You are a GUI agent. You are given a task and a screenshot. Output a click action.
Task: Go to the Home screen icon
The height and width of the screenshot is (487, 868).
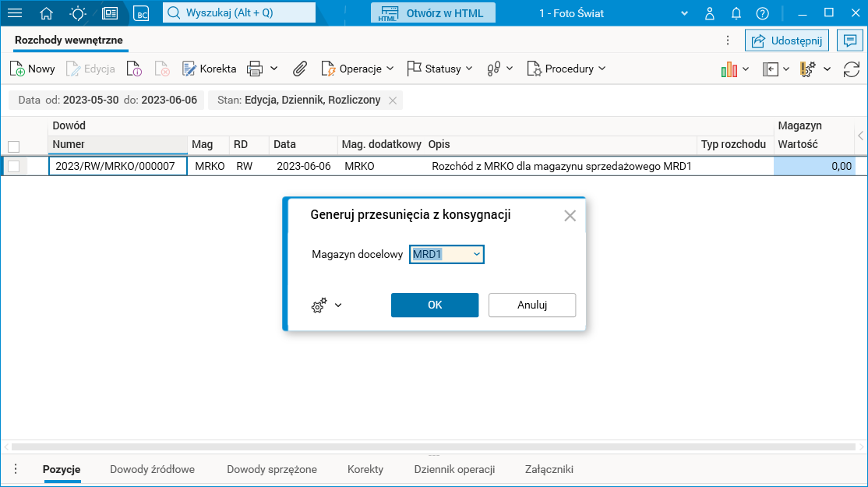(47, 13)
